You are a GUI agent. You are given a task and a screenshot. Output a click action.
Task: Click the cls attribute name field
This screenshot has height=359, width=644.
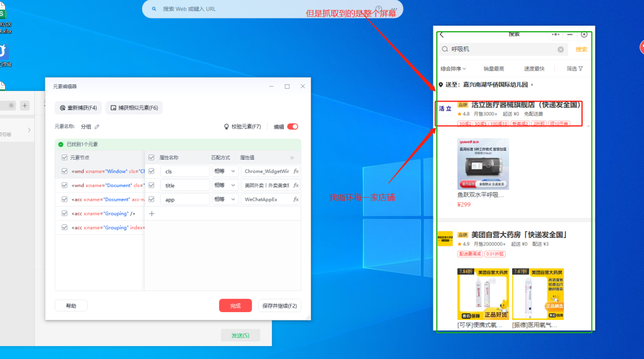pos(185,171)
